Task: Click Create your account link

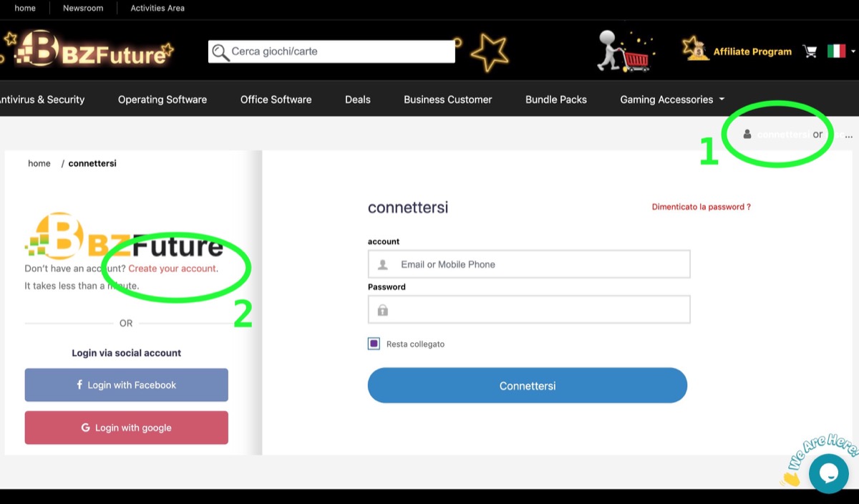Action: [173, 268]
